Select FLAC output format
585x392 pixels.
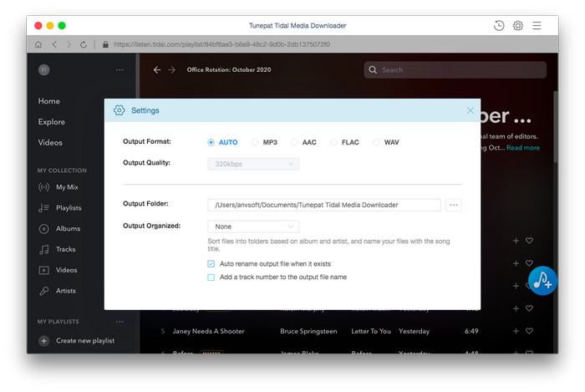tap(333, 142)
